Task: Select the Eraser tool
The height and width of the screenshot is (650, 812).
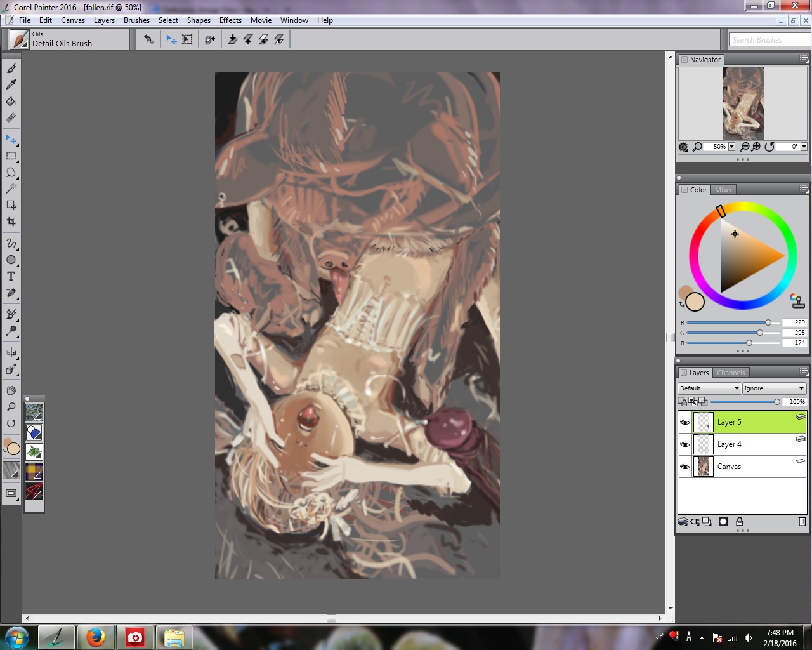Action: [x=11, y=117]
